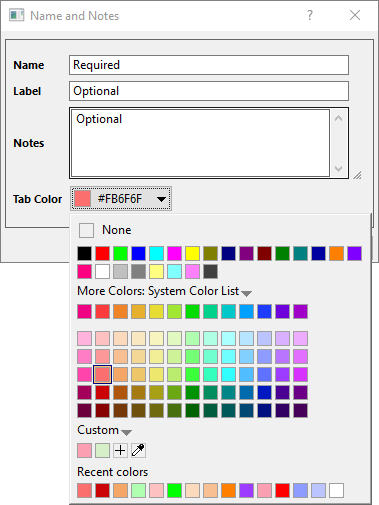The image size is (379, 505).
Task: Click inside the Notes text area
Action: pyautogui.click(x=200, y=143)
